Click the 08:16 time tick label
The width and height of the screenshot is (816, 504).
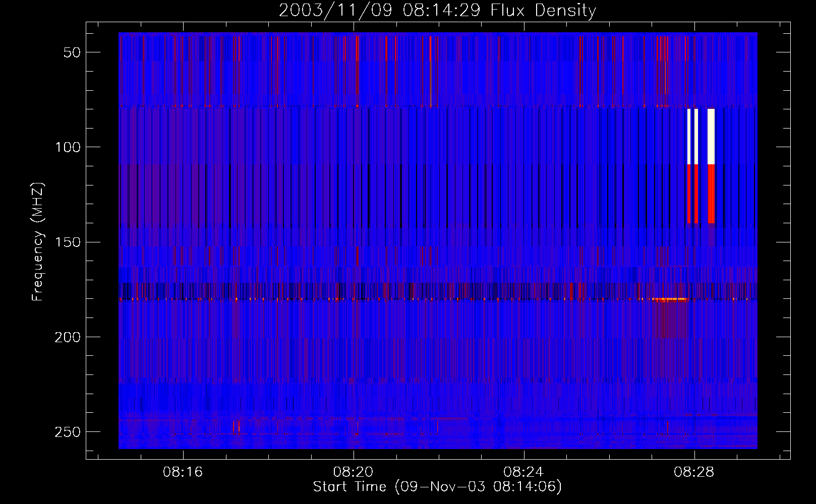tap(183, 472)
